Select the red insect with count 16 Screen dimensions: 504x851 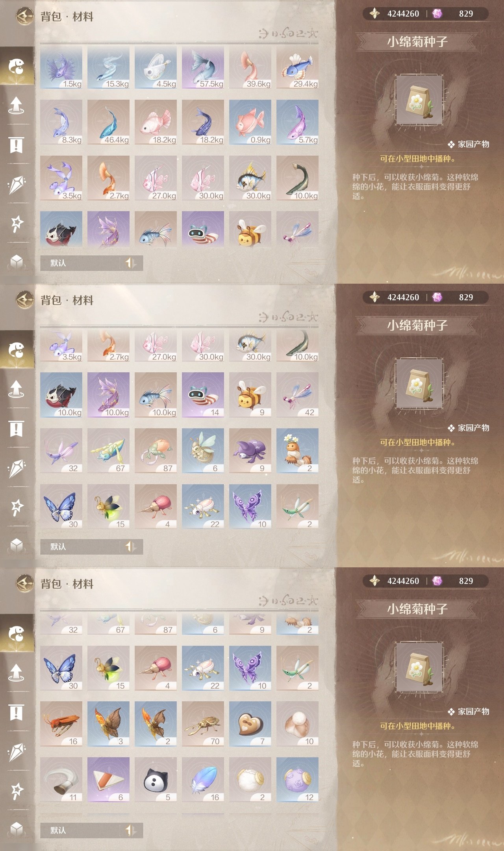click(61, 724)
